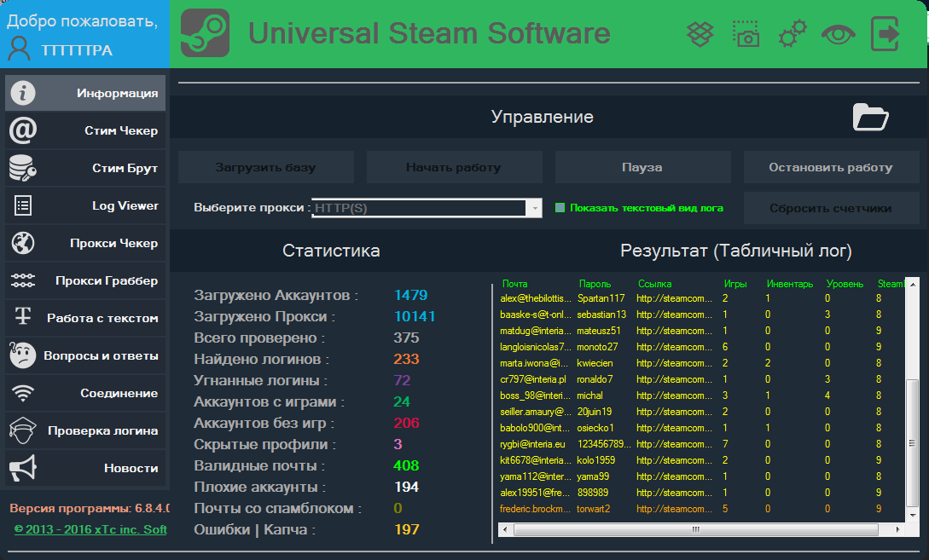Click the Steam logo icon

pos(205,33)
